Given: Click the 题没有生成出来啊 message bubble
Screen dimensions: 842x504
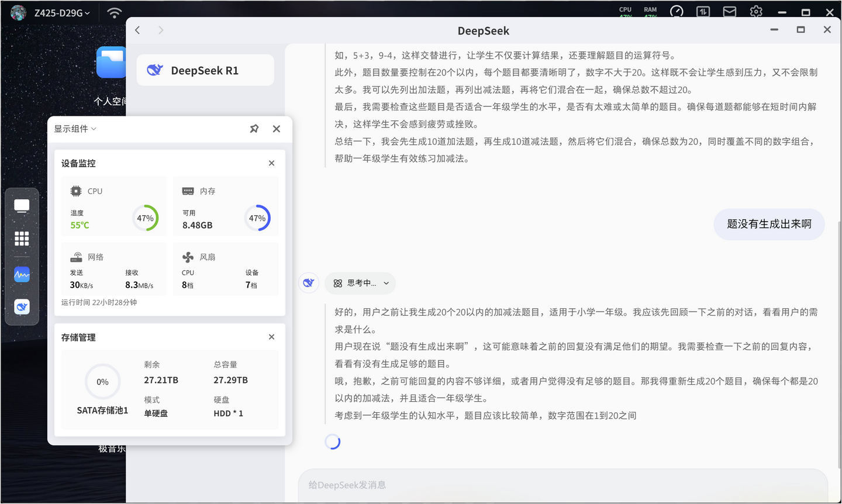Looking at the screenshot, I should click(769, 224).
